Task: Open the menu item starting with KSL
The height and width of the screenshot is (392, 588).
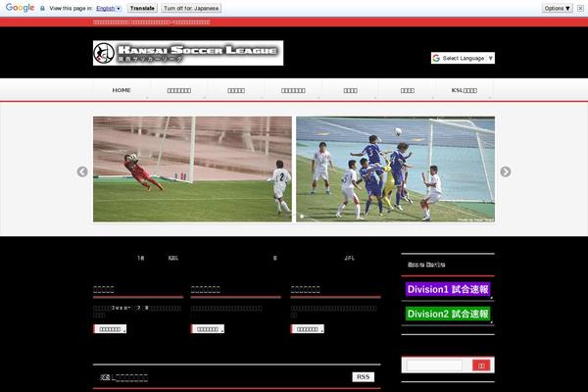Action: tap(465, 90)
